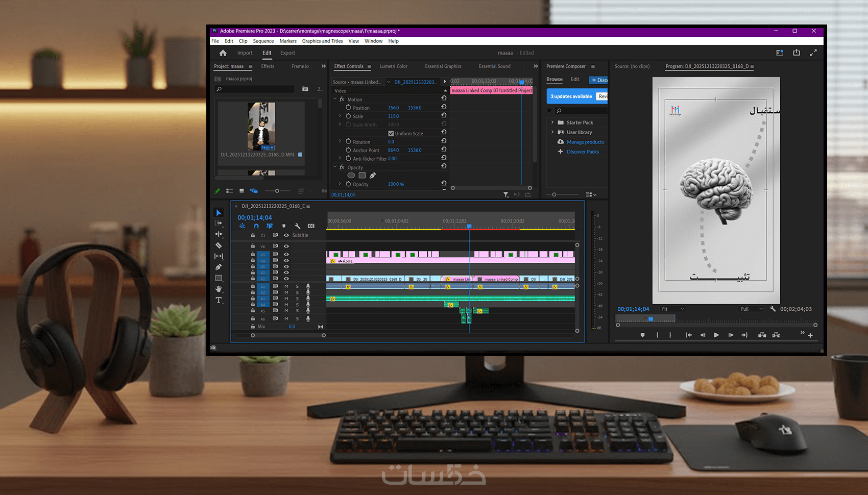Viewport: 868px width, 495px height.
Task: Click Export in the header bar
Action: [x=287, y=53]
